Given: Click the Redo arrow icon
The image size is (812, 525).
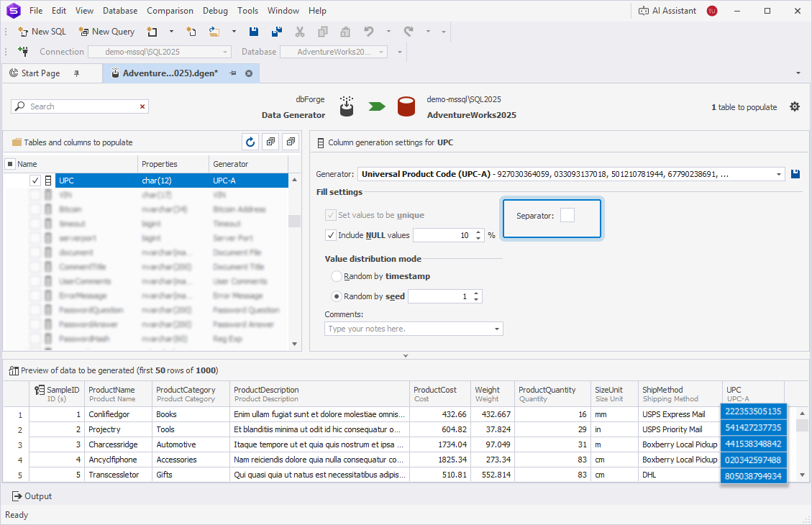Looking at the screenshot, I should [409, 32].
